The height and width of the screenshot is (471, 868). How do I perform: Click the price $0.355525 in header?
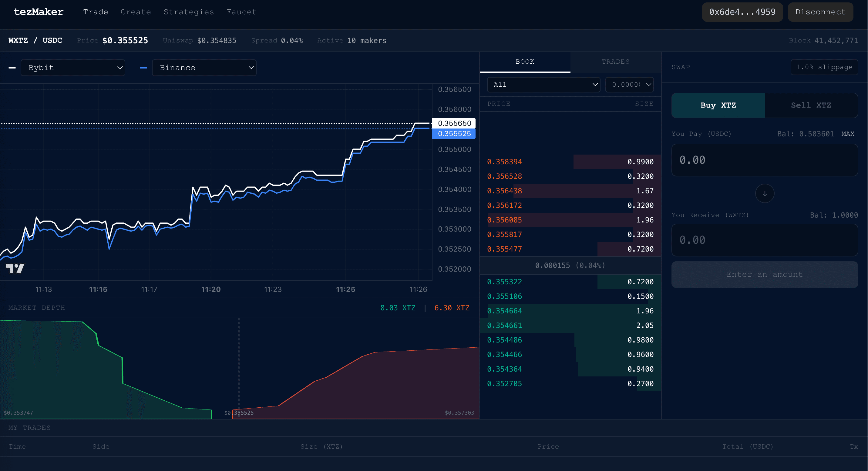(x=125, y=40)
